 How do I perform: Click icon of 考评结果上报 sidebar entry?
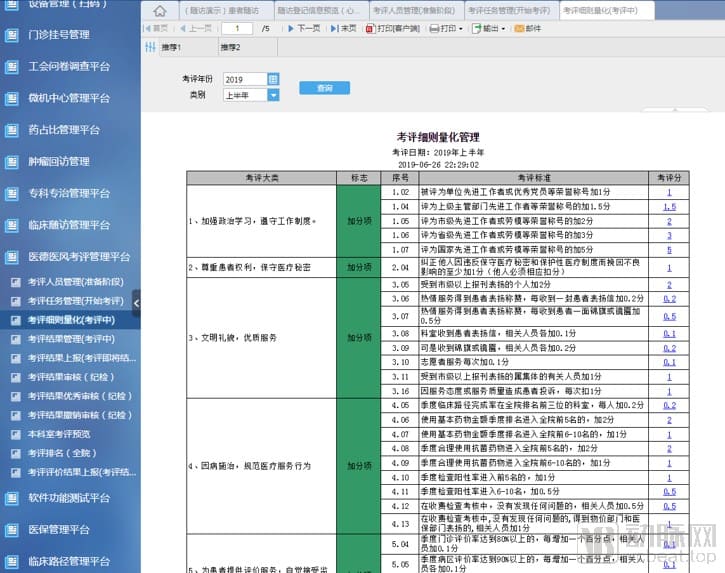[16, 358]
